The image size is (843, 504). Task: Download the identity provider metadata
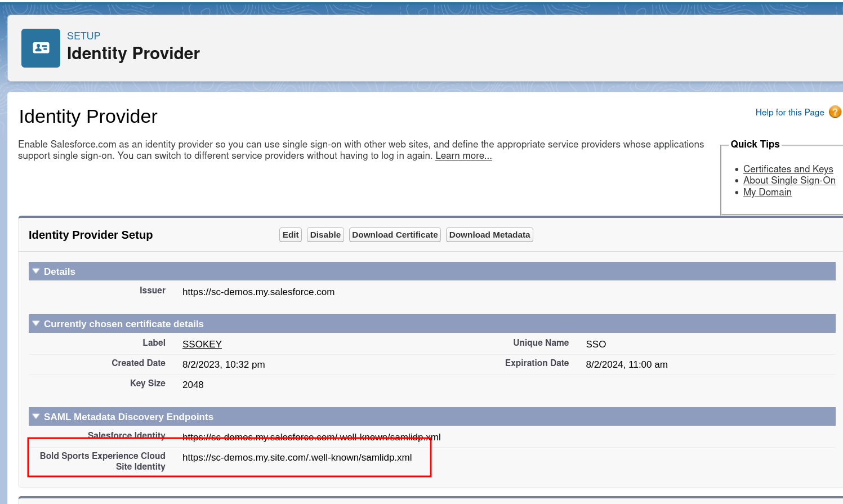click(x=489, y=234)
